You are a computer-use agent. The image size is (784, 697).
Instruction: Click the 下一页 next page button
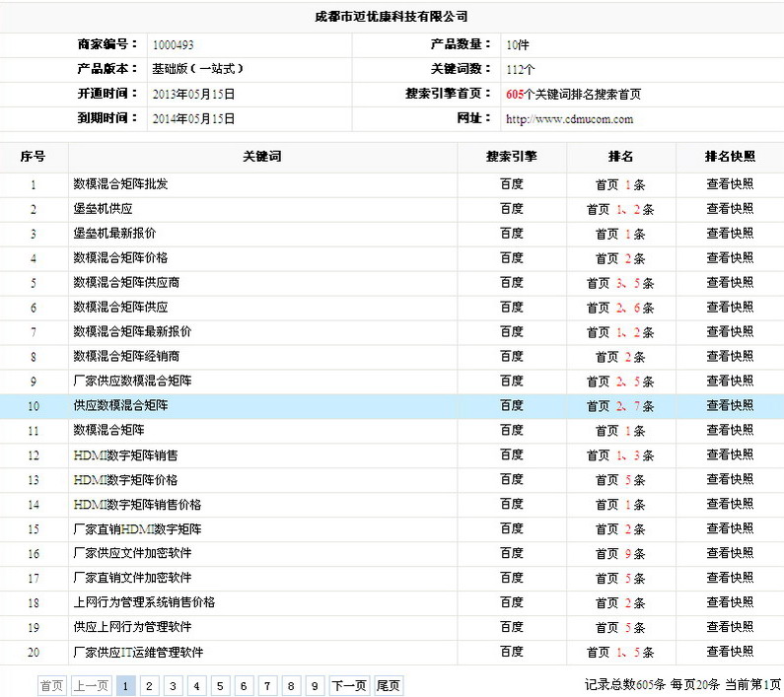tap(349, 685)
